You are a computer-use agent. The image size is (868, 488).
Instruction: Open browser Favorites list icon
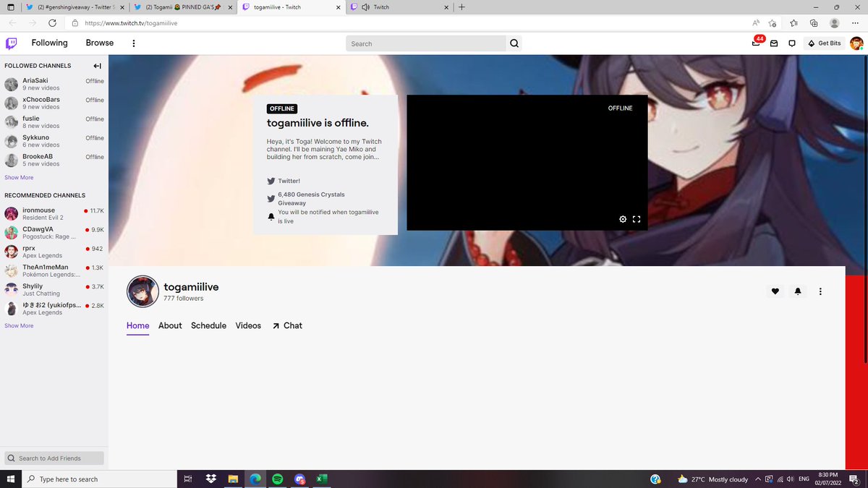coord(793,23)
